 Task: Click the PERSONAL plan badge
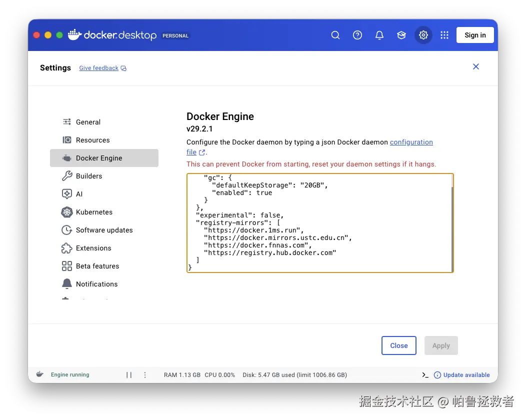pyautogui.click(x=175, y=35)
